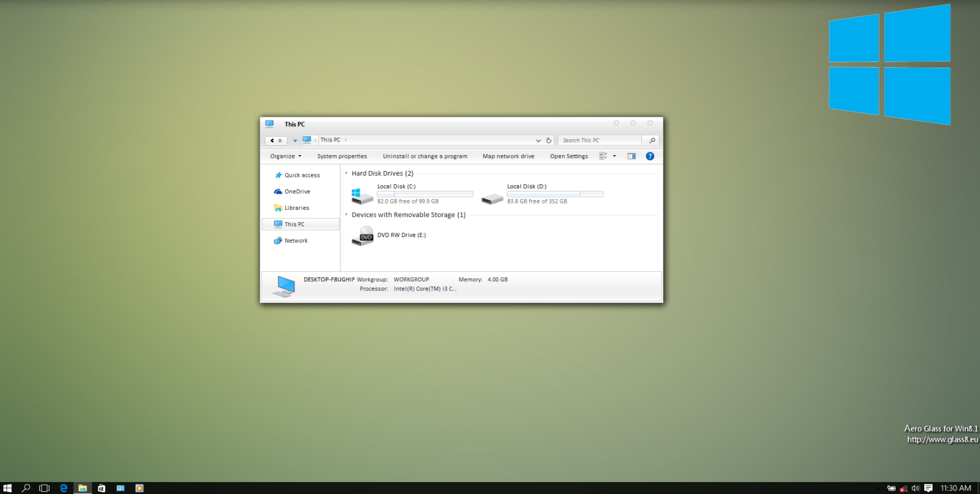Click Uninstall or change a program
The width and height of the screenshot is (980, 494).
click(x=425, y=156)
